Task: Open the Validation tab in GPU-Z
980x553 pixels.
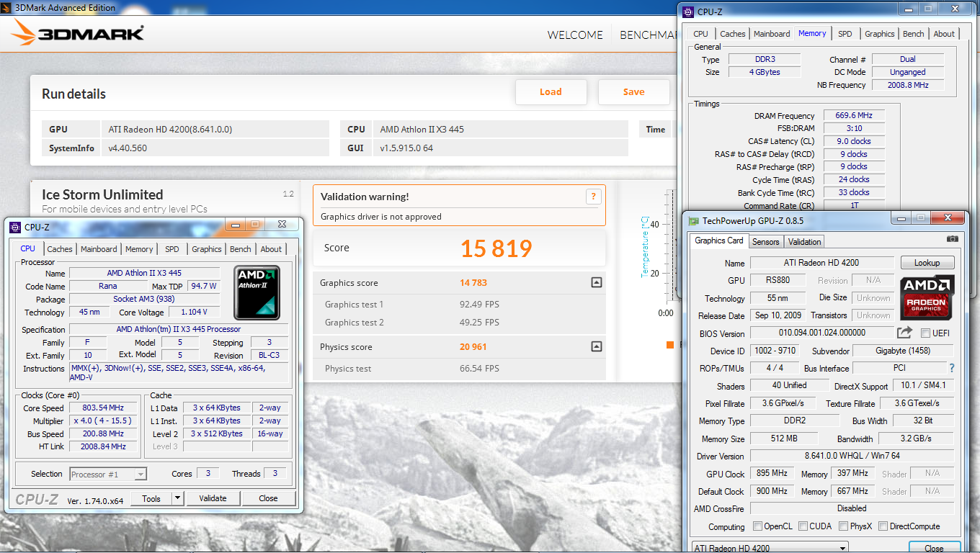Action: [804, 242]
